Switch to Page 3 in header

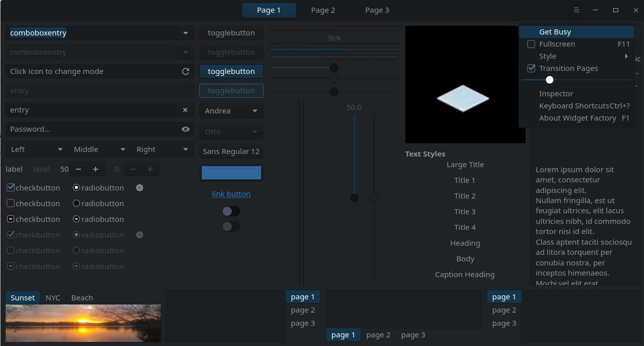pos(377,10)
